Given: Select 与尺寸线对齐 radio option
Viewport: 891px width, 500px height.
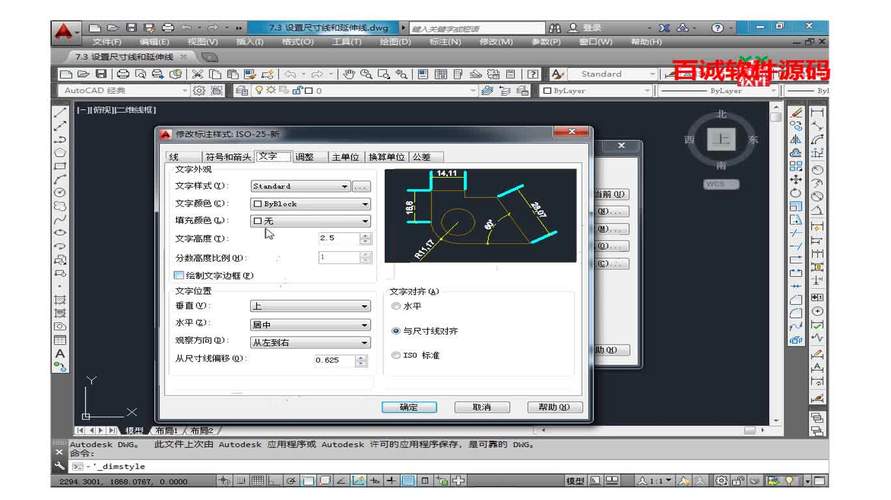Looking at the screenshot, I should 396,331.
